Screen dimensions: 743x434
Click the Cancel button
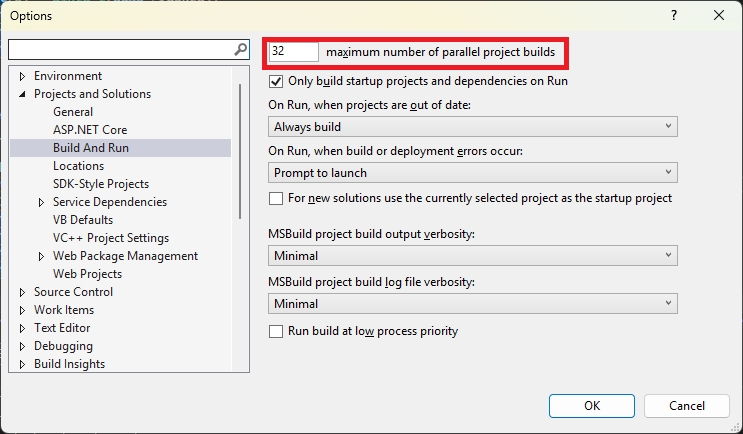687,406
